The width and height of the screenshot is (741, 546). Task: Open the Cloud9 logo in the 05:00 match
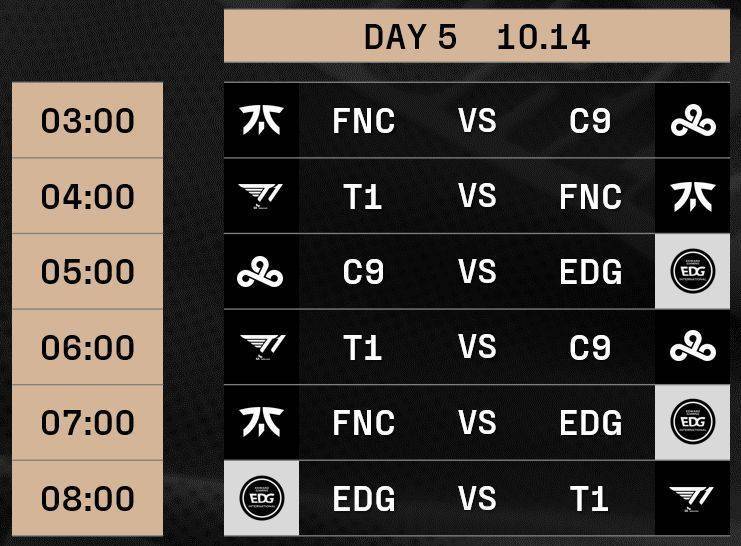(x=260, y=272)
